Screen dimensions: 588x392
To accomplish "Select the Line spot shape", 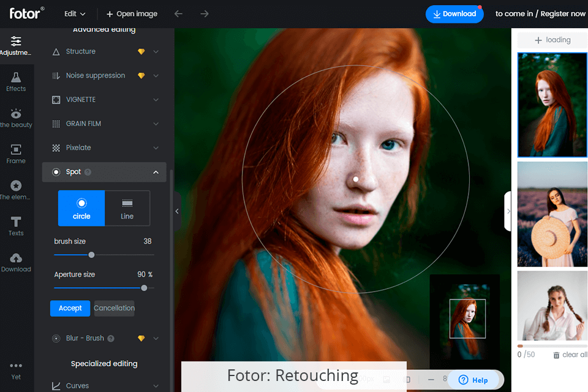I will (x=127, y=208).
